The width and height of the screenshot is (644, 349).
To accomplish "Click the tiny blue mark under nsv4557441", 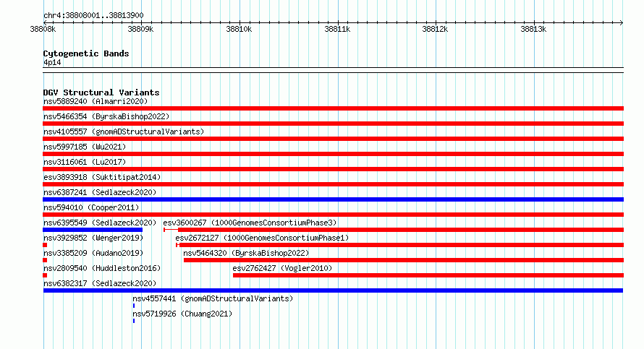I will [134, 306].
